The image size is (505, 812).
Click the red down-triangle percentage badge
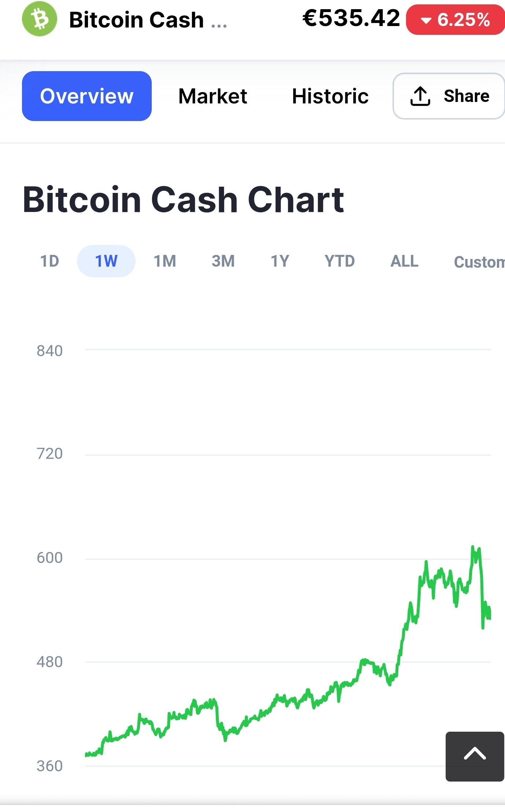[x=456, y=20]
